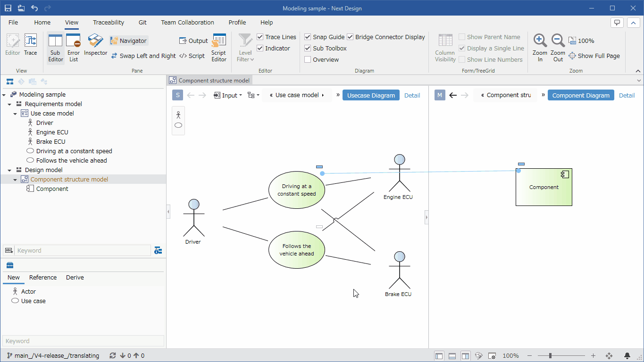Uncheck the Sub Toolbox checkbox

(308, 48)
